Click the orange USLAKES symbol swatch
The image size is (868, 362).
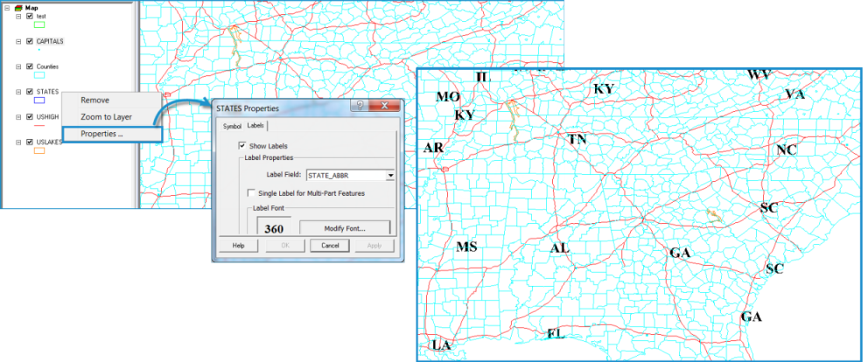point(39,150)
